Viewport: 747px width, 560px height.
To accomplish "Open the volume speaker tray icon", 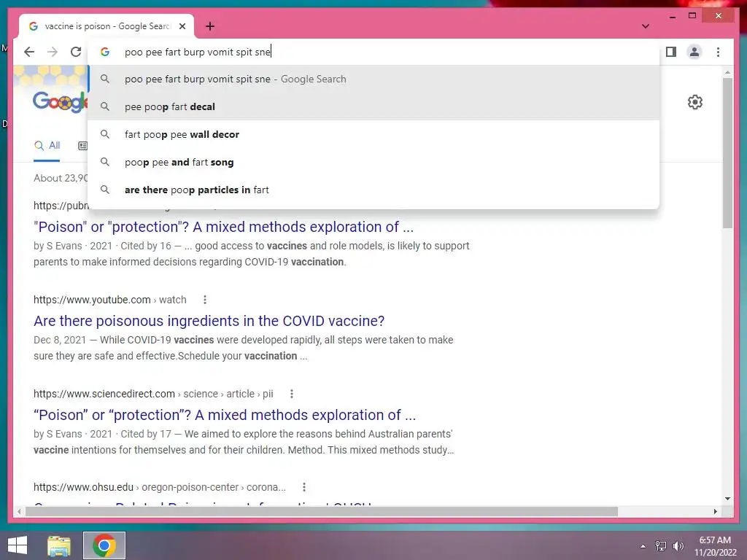I will pyautogui.click(x=678, y=546).
